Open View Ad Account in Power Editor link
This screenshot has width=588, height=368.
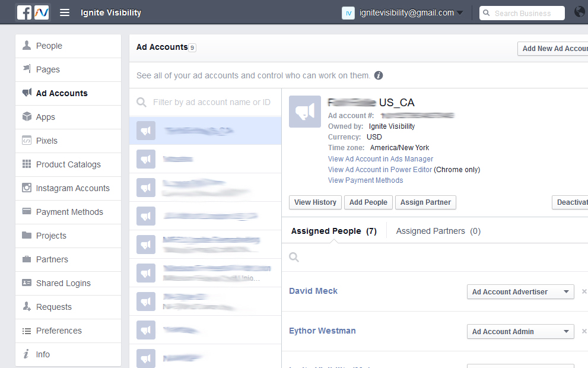coord(380,170)
